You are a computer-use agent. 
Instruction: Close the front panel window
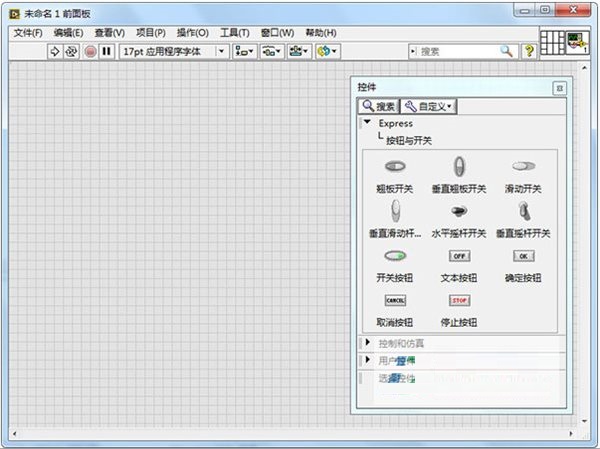click(x=573, y=10)
